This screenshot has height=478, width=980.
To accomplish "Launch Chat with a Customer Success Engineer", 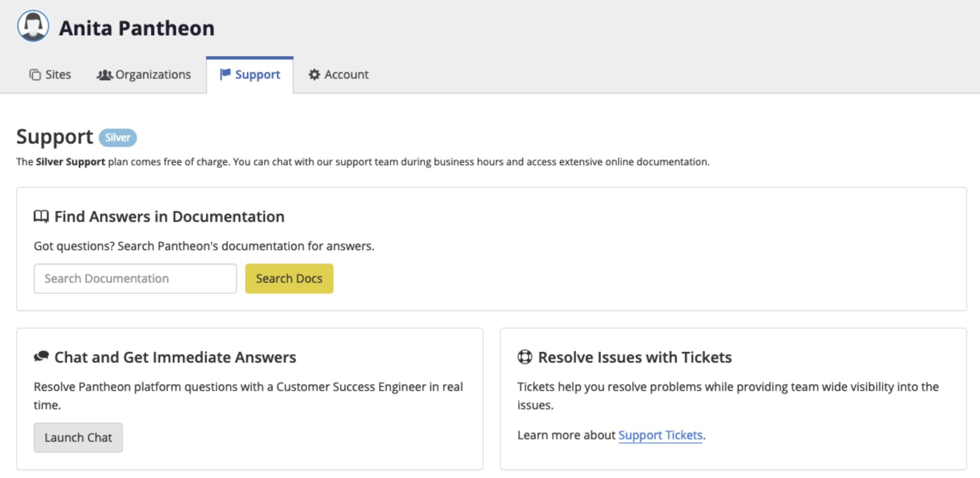I will click(78, 437).
